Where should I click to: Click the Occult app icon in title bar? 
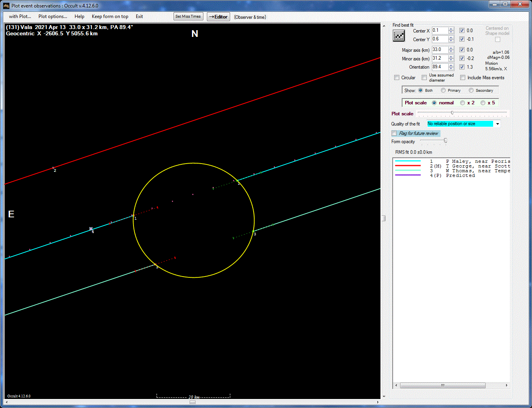6,5
